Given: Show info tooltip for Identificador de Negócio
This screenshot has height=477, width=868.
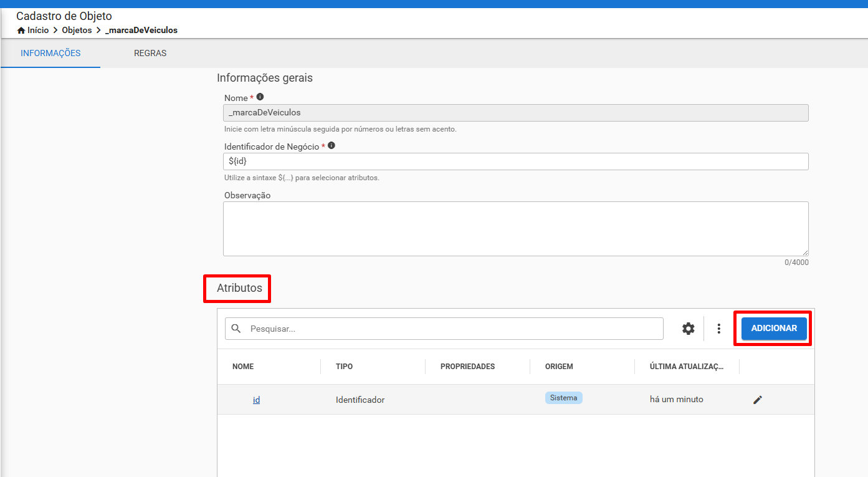Looking at the screenshot, I should (x=331, y=146).
